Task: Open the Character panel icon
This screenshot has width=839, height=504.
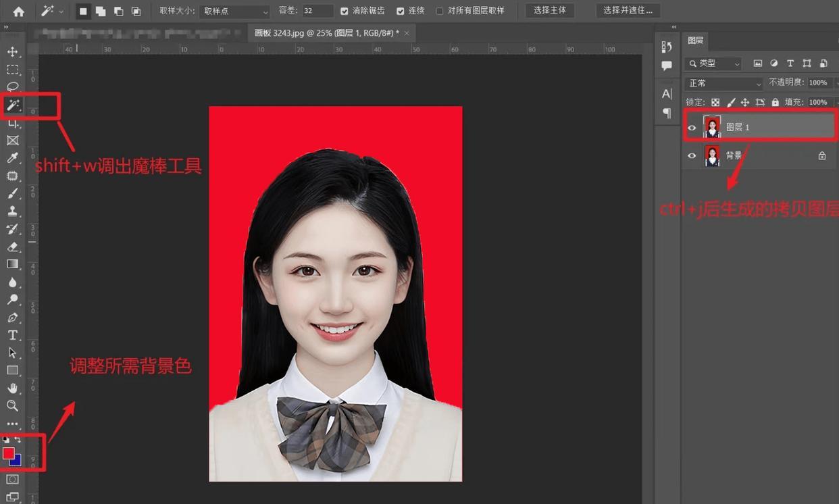Action: (x=667, y=94)
